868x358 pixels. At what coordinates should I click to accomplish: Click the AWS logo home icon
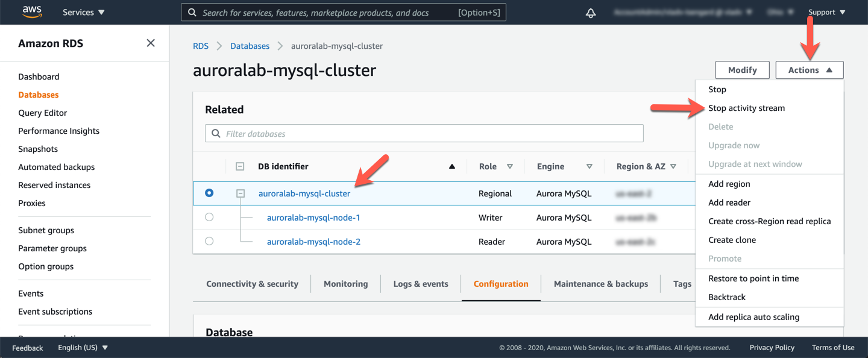tap(32, 12)
